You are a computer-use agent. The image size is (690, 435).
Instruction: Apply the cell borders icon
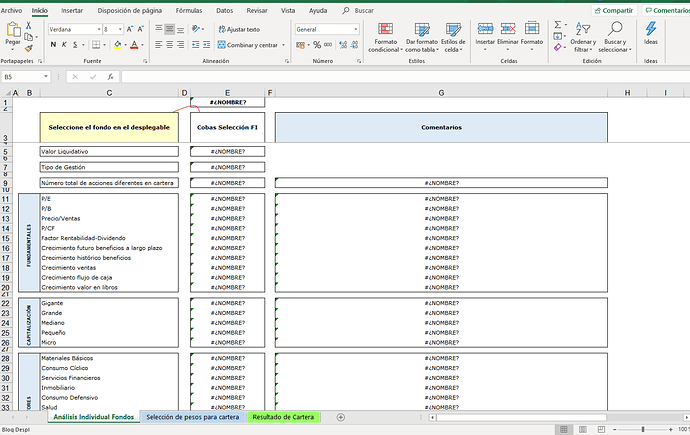pyautogui.click(x=96, y=44)
